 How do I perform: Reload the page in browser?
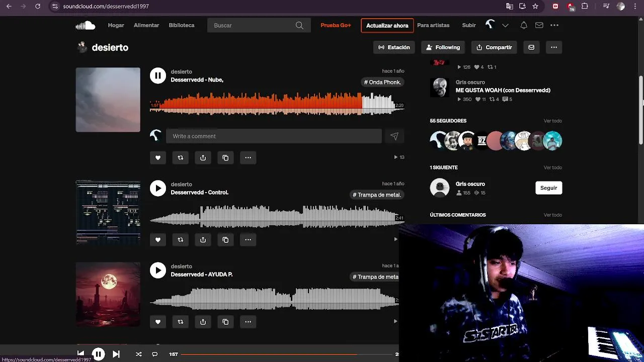click(38, 6)
